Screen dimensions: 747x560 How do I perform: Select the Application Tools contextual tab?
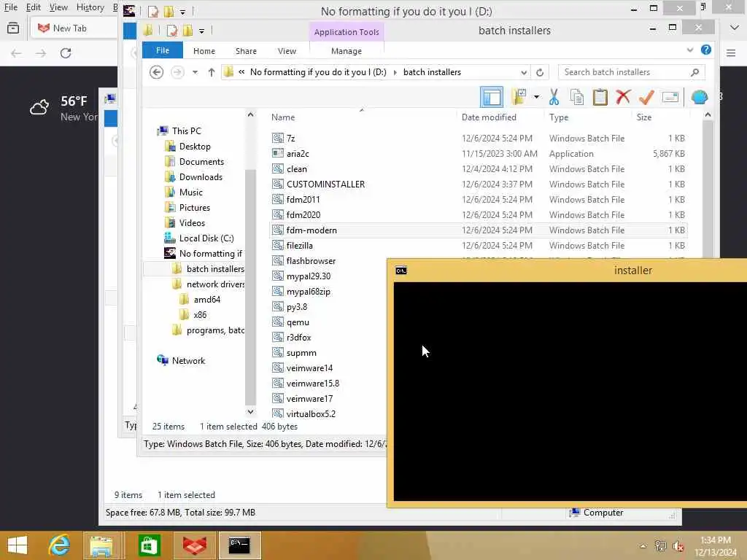347,32
